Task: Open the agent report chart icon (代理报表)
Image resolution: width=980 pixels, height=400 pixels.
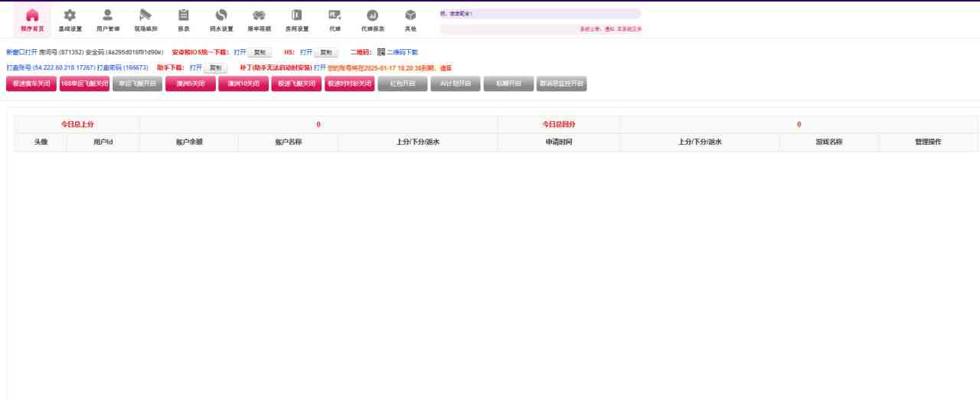Action: [x=372, y=15]
